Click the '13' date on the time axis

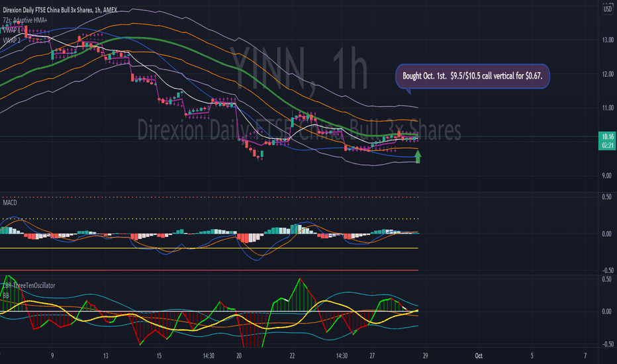pyautogui.click(x=105, y=356)
